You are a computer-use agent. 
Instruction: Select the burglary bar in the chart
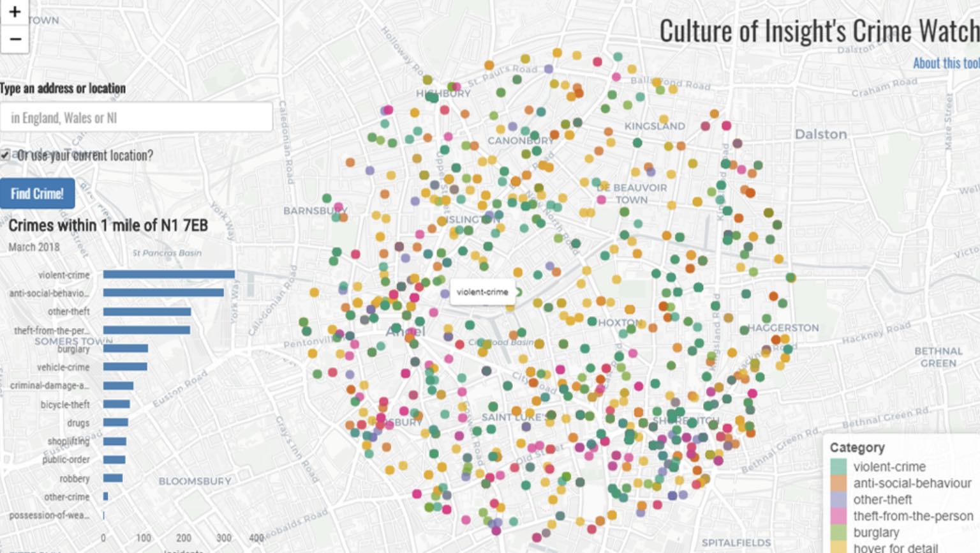[125, 349]
